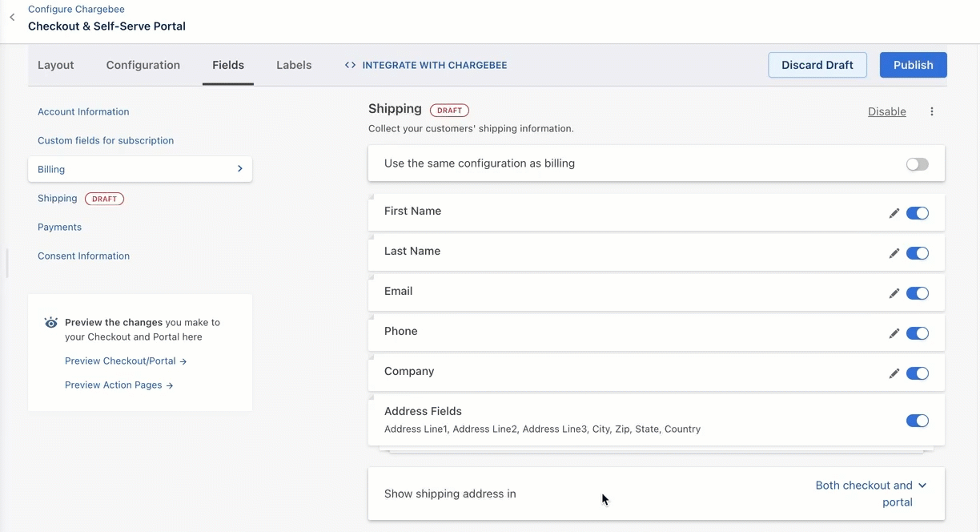Turn off the Address Fields toggle
This screenshot has height=532, width=980.
[x=917, y=421]
